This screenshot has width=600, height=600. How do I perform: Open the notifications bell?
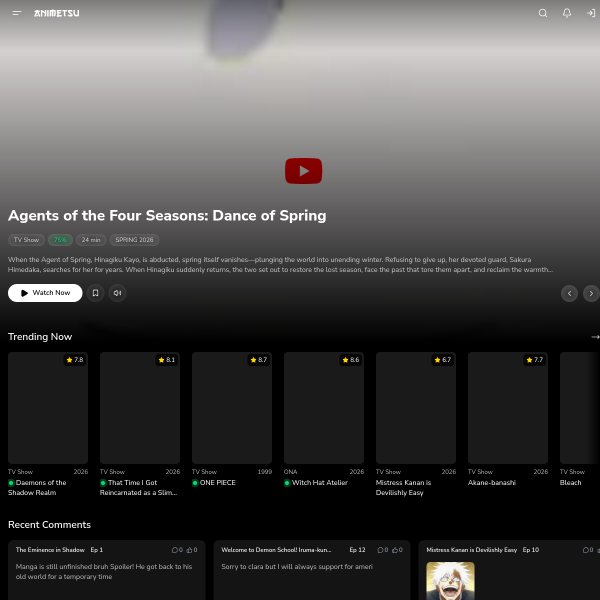click(567, 13)
